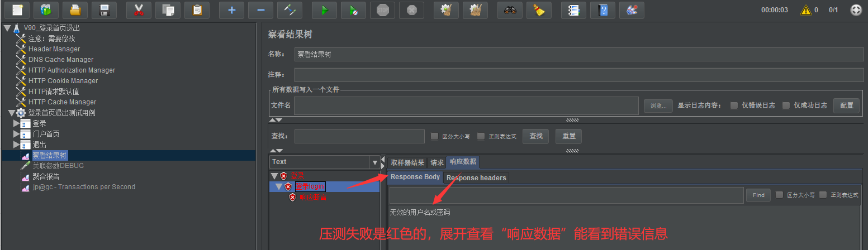The height and width of the screenshot is (250, 868).
Task: Open jp@gc Transactions per Second listener
Action: (84, 187)
